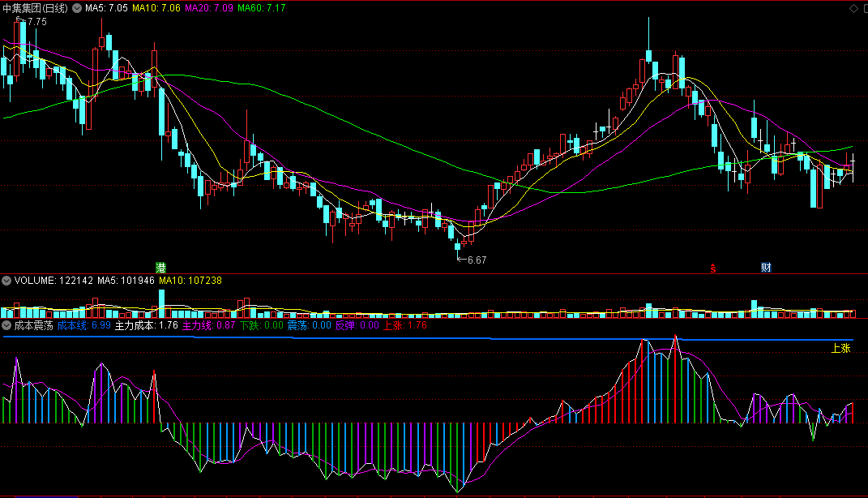Select the MA60: 7.17 label
Screen dimensions: 868x498
(x=261, y=8)
